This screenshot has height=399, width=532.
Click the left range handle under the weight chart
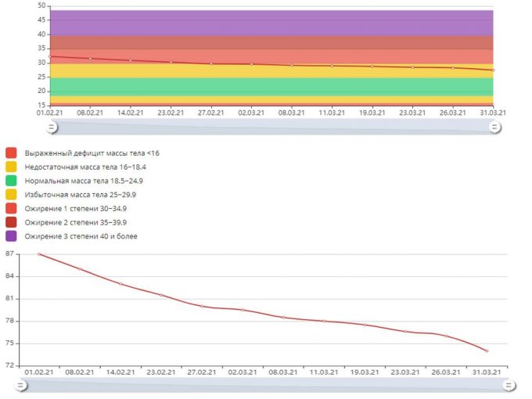pyautogui.click(x=22, y=386)
